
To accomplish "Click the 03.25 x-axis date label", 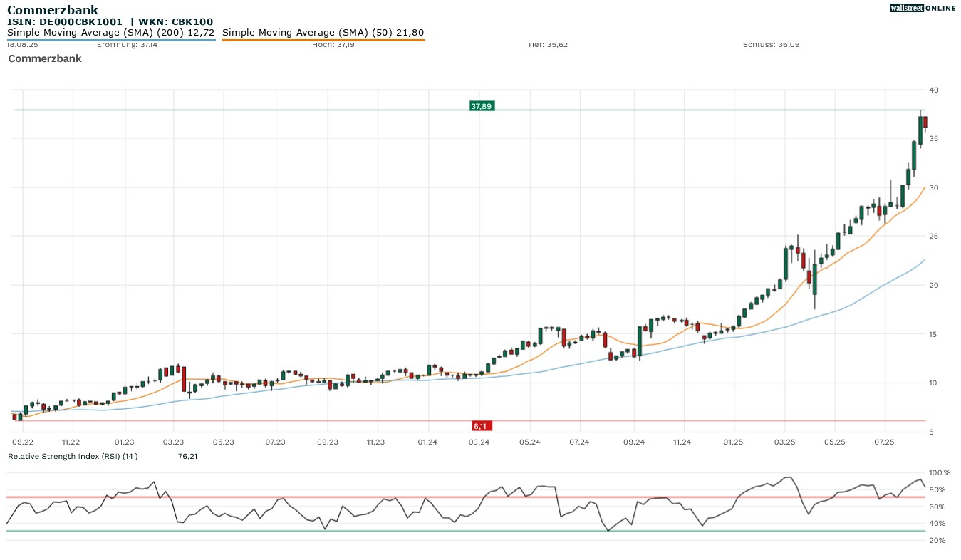I will pyautogui.click(x=784, y=442).
